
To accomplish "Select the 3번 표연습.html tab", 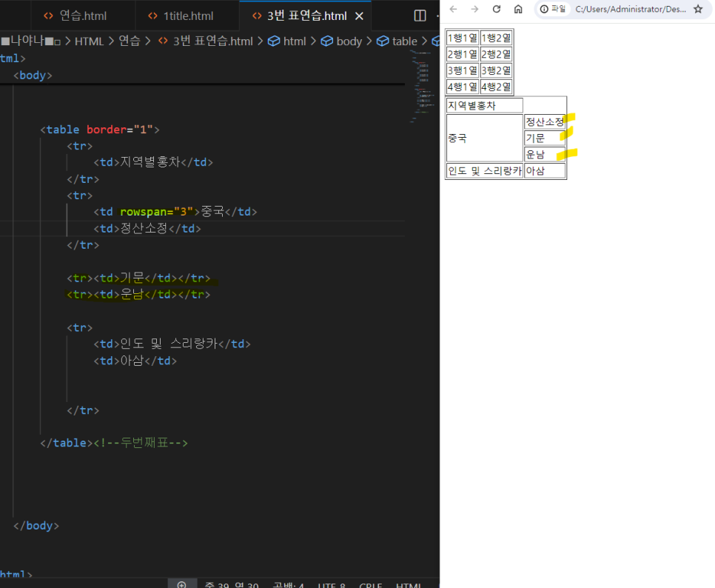I will click(306, 16).
